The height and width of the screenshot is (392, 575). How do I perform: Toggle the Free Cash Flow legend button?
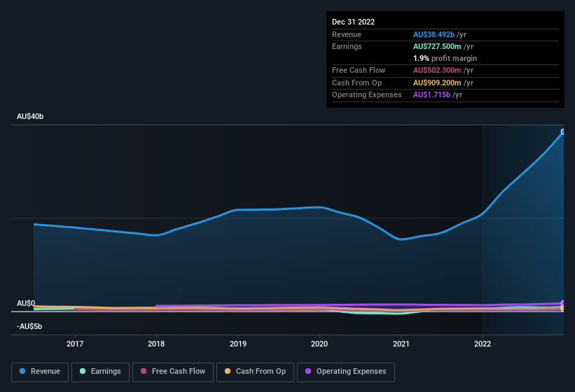tap(173, 372)
